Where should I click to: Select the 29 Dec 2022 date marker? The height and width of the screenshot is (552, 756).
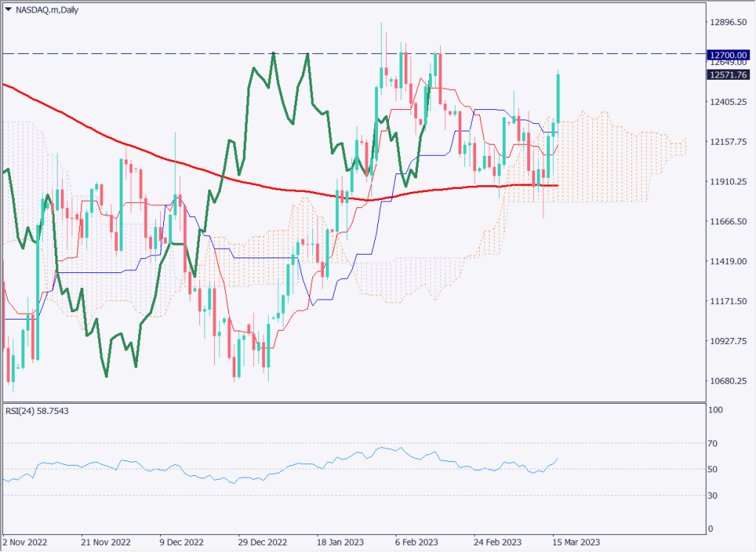pyautogui.click(x=261, y=541)
